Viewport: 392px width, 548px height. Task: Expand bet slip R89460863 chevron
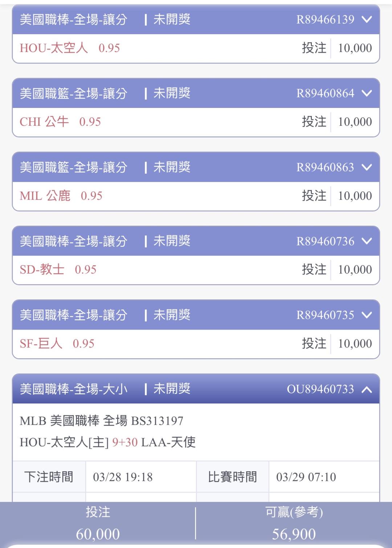[367, 167]
